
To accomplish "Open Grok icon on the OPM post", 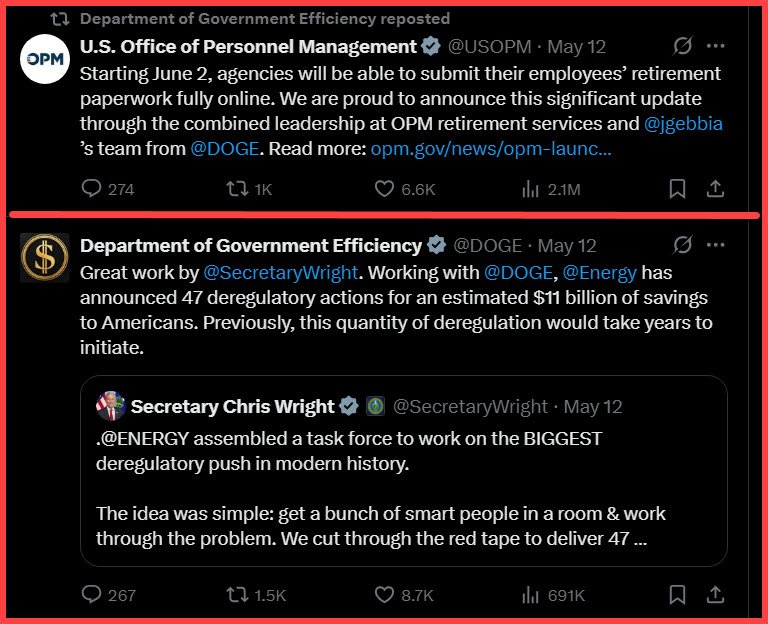I will (683, 46).
